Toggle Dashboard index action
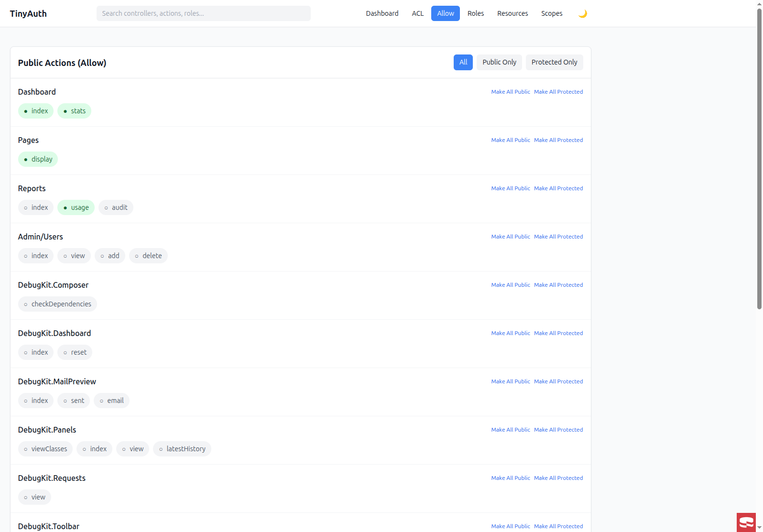Screen dimensions: 763x532 point(36,111)
